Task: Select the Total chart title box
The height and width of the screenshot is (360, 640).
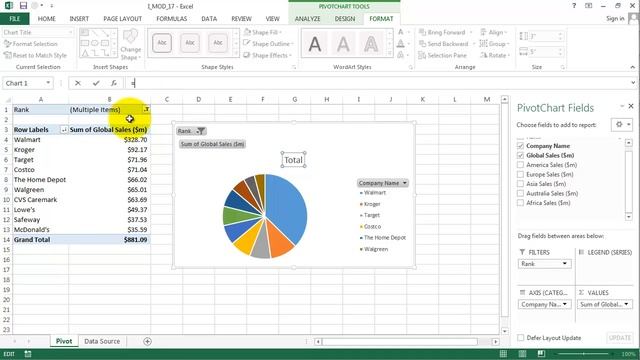Action: point(293,160)
